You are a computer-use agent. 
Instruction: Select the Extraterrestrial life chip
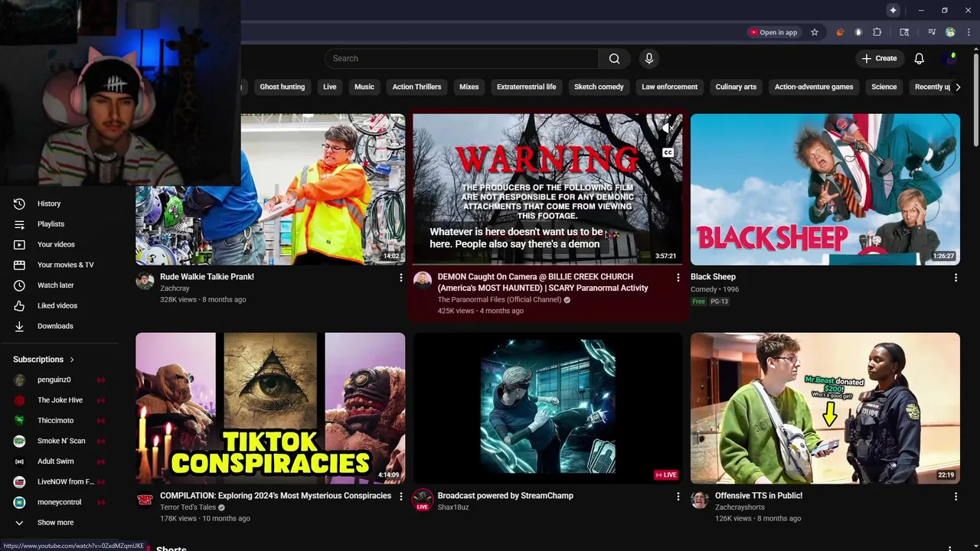(526, 87)
